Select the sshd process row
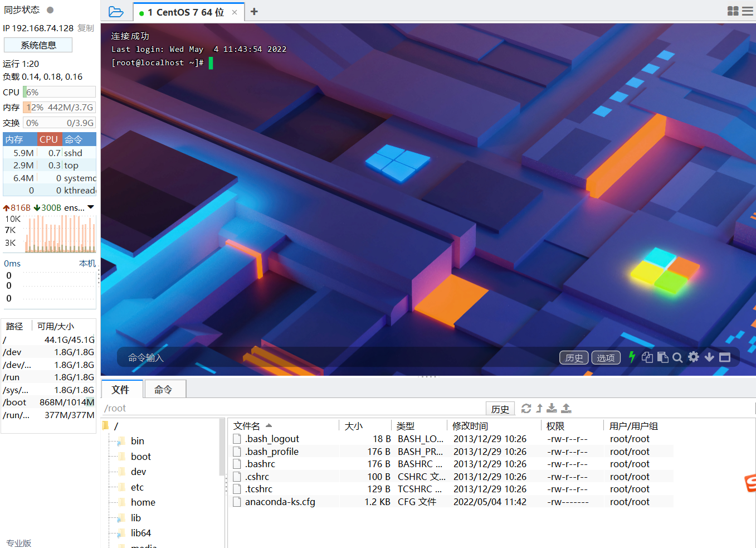The width and height of the screenshot is (756, 548). [x=50, y=153]
